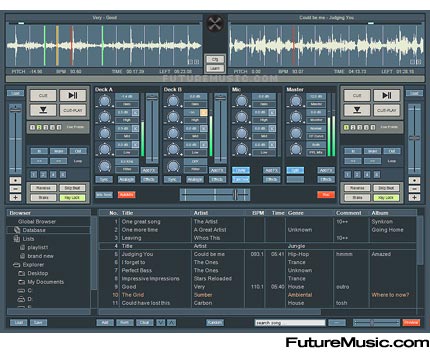Toggle right deck Key Lock
Image resolution: width=430 pixels, height=360 pixels.
(386, 198)
